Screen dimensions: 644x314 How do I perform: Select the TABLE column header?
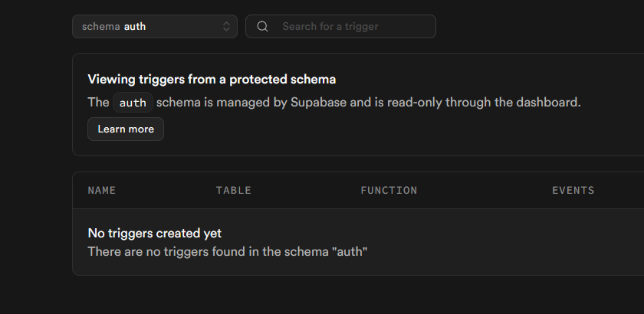(x=233, y=190)
